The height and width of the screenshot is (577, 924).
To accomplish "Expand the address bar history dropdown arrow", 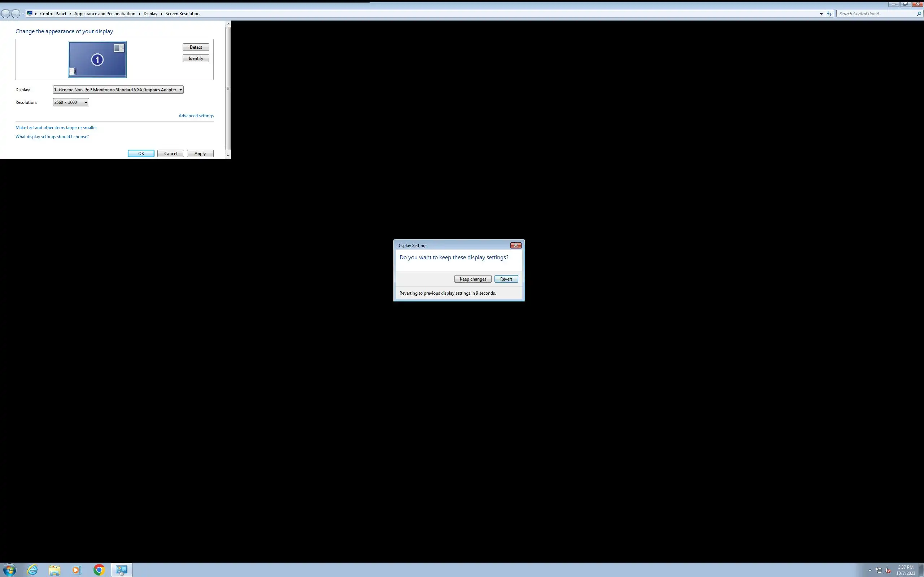I will (x=821, y=14).
